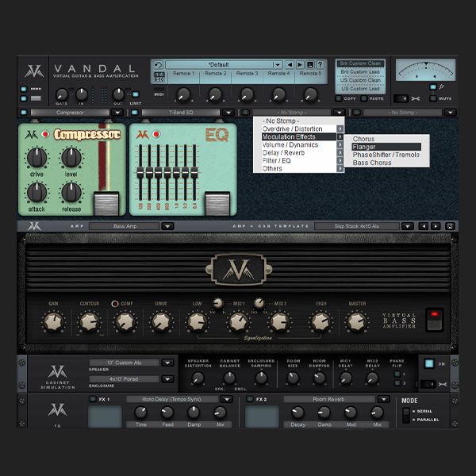Image resolution: width=476 pixels, height=476 pixels.
Task: Expand the 7-Band EQ stomp dropdown
Action: [x=229, y=113]
